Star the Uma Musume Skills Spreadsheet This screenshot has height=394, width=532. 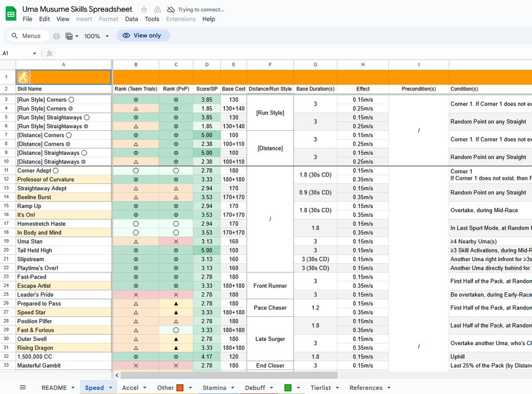pyautogui.click(x=144, y=10)
